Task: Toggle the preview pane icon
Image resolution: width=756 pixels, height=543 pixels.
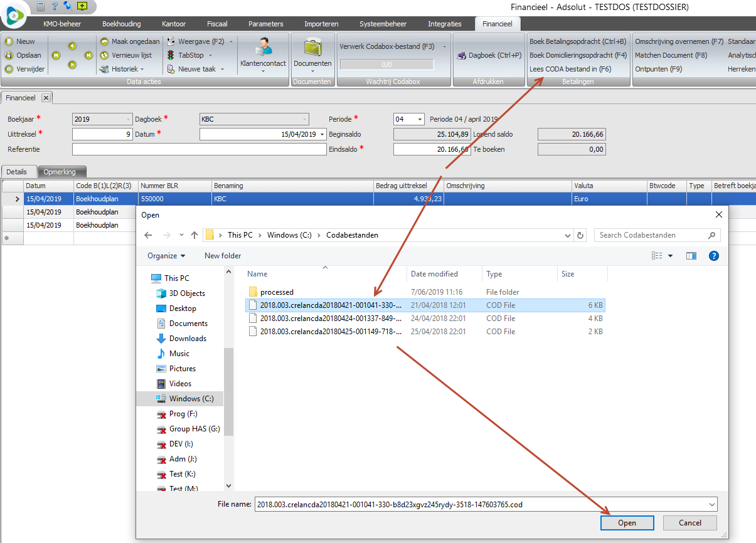Action: pyautogui.click(x=691, y=256)
